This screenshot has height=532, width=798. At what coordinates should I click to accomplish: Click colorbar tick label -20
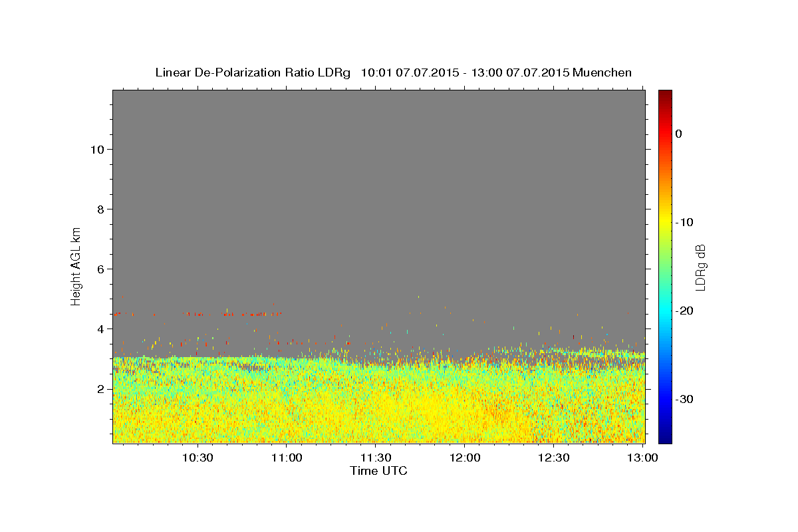tap(684, 311)
